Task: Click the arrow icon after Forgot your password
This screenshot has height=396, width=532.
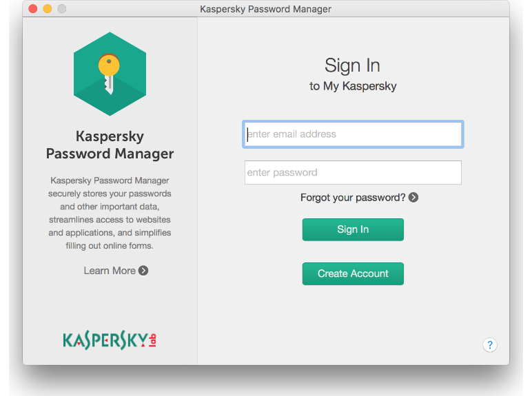Action: point(413,198)
